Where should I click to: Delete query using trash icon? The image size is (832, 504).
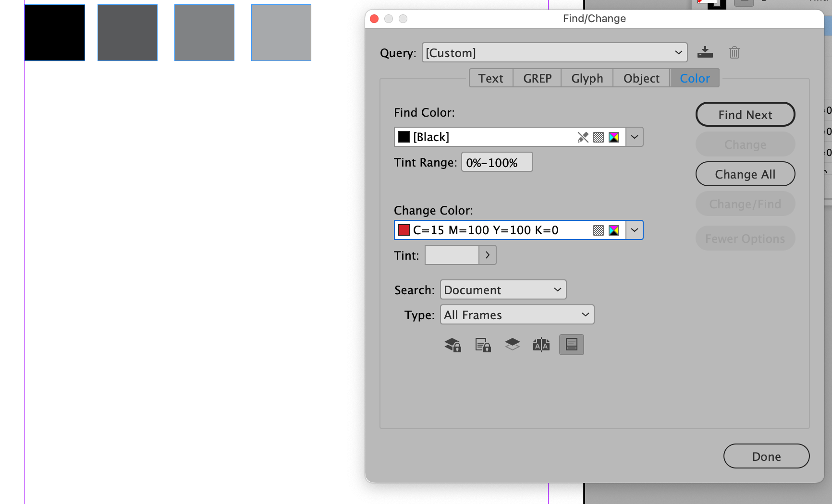[x=734, y=52]
